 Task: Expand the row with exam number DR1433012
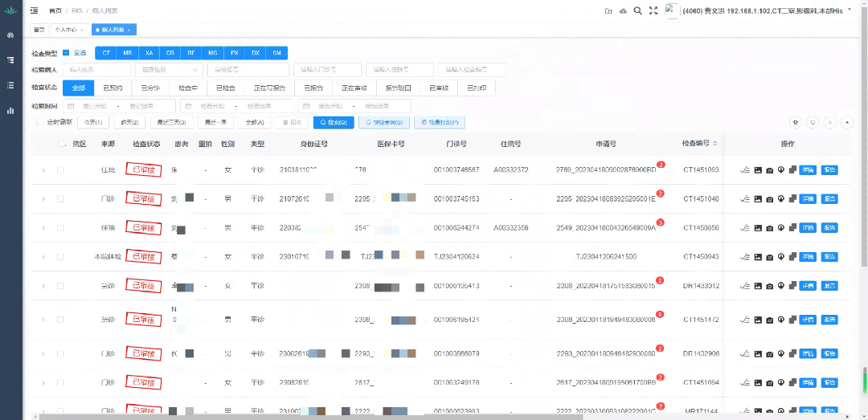43,286
